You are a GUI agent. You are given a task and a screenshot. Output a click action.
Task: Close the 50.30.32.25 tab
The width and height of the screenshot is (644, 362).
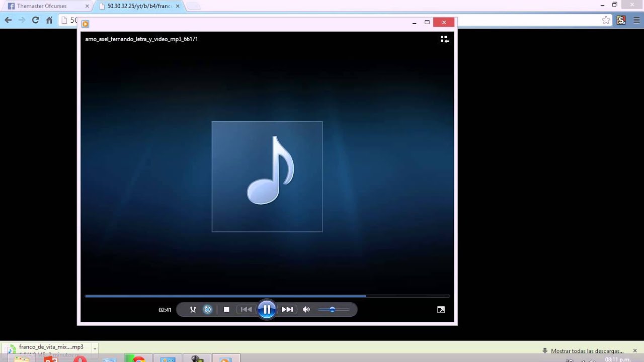[x=178, y=6]
